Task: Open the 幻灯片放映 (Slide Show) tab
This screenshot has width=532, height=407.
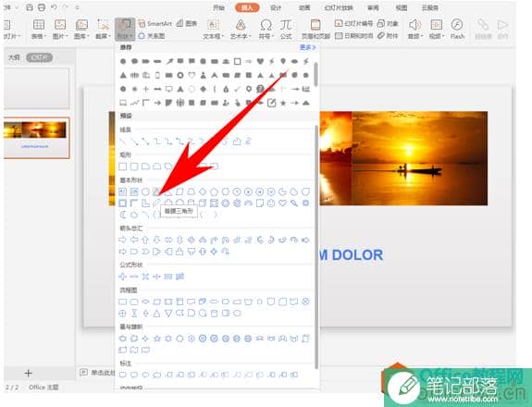Action: click(339, 7)
